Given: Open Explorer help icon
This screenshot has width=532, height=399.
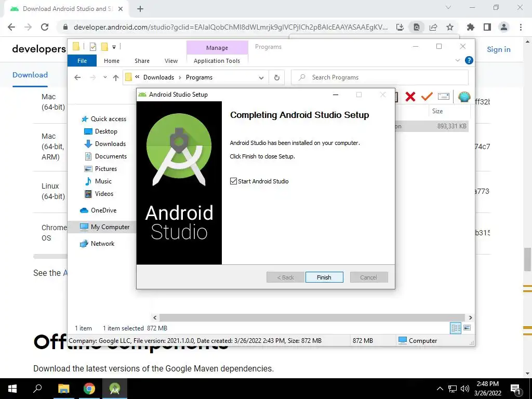Looking at the screenshot, I should coord(469,60).
